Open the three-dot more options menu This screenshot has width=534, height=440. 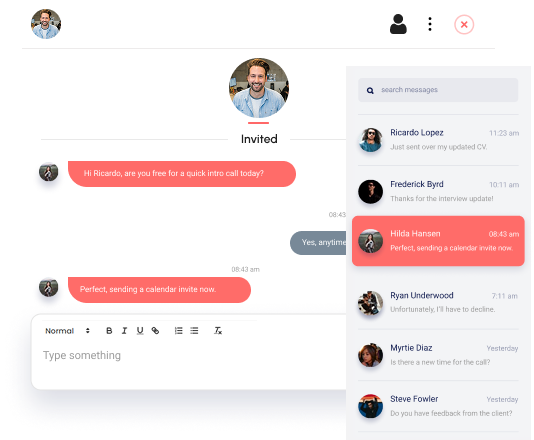[x=430, y=24]
